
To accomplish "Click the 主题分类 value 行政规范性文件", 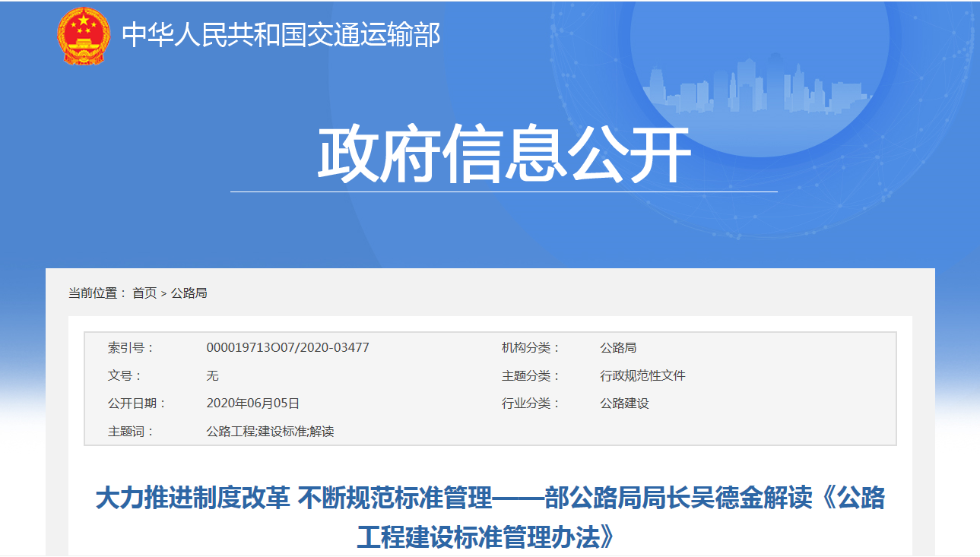I will pos(642,376).
